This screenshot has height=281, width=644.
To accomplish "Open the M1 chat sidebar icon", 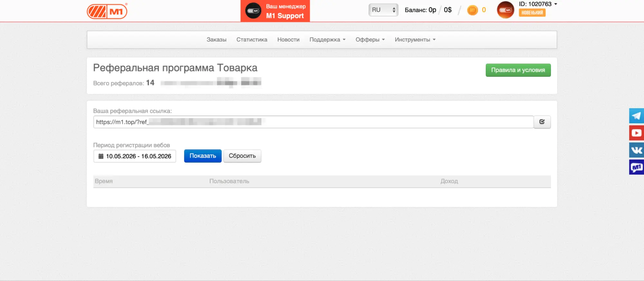I will pos(636,167).
